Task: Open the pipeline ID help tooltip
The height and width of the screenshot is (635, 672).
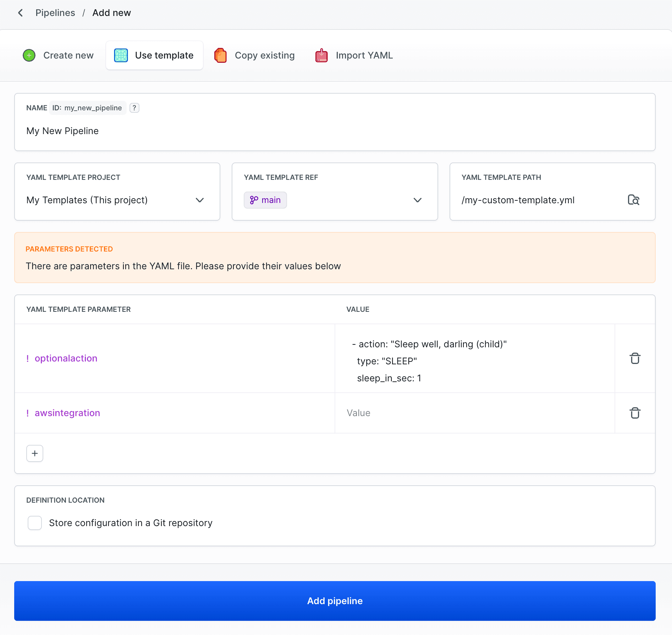Action: click(134, 108)
